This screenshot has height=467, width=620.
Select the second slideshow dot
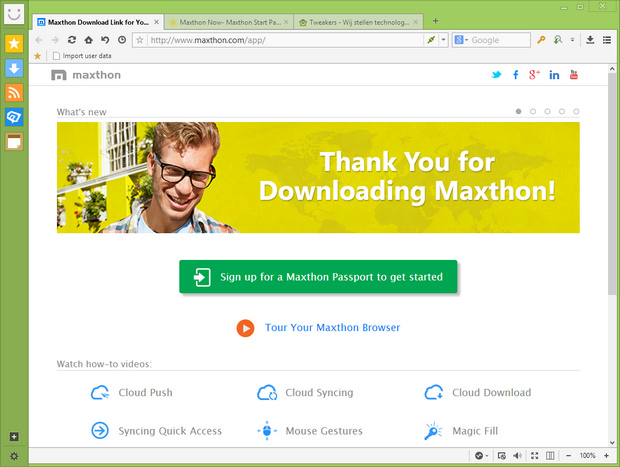533,112
